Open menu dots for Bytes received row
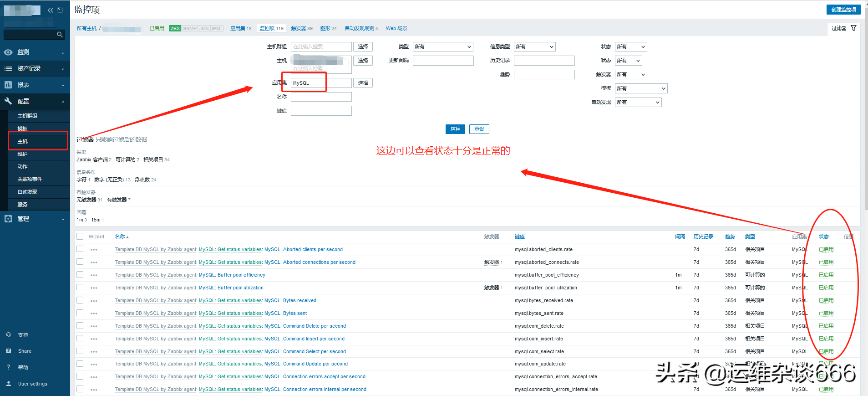This screenshot has width=868, height=396. pyautogui.click(x=94, y=301)
